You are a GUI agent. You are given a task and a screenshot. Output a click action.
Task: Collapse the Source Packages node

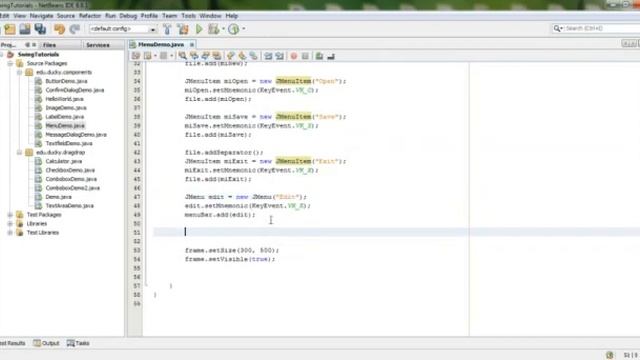click(10, 63)
